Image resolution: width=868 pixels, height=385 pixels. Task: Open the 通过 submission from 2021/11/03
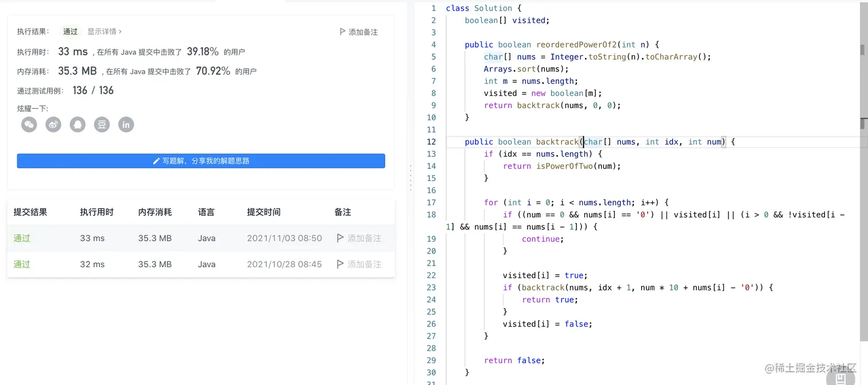point(22,238)
